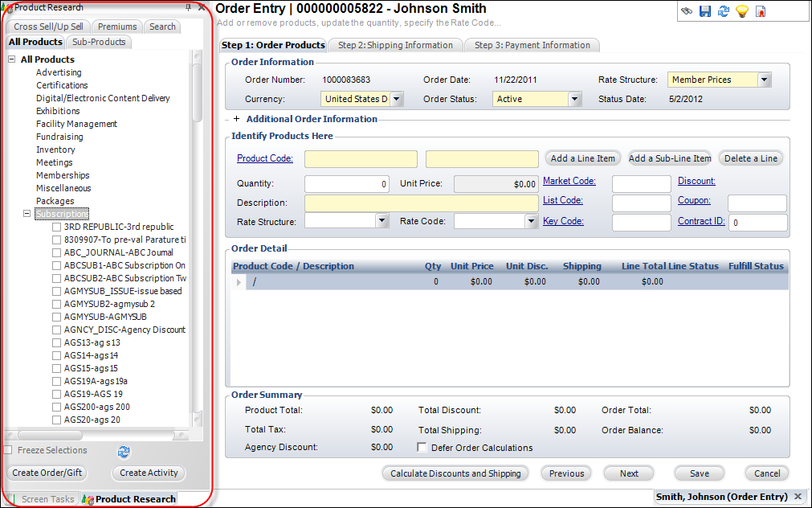
Task: Collapse the Subscriptions tree node
Action: [27, 214]
